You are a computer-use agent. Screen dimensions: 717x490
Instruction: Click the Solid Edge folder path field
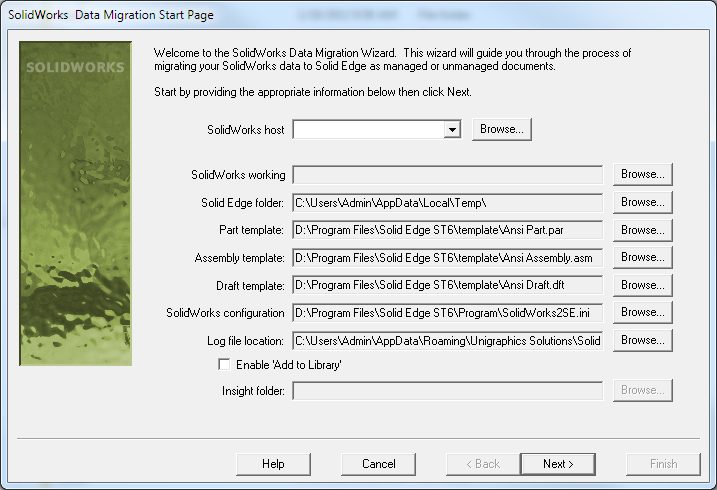click(448, 202)
